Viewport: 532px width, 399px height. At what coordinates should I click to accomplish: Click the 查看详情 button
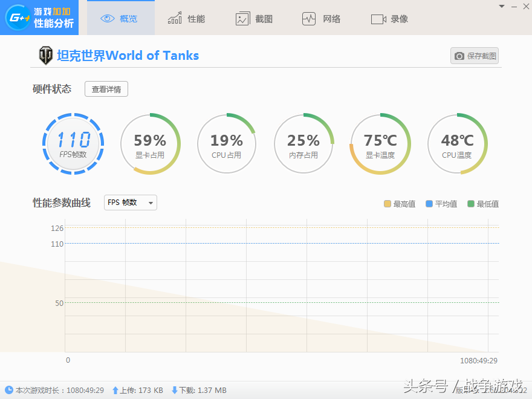click(x=106, y=89)
